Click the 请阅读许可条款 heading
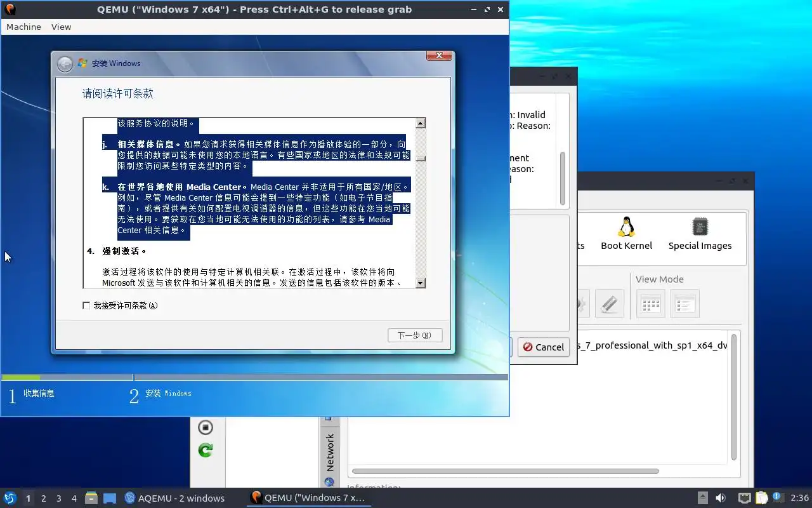 coord(117,93)
